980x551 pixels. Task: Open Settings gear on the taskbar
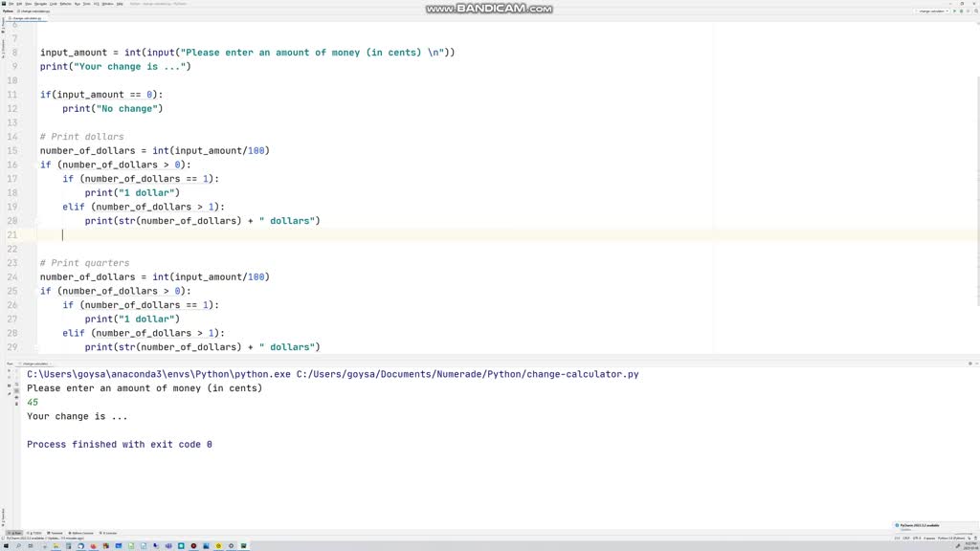(232, 546)
